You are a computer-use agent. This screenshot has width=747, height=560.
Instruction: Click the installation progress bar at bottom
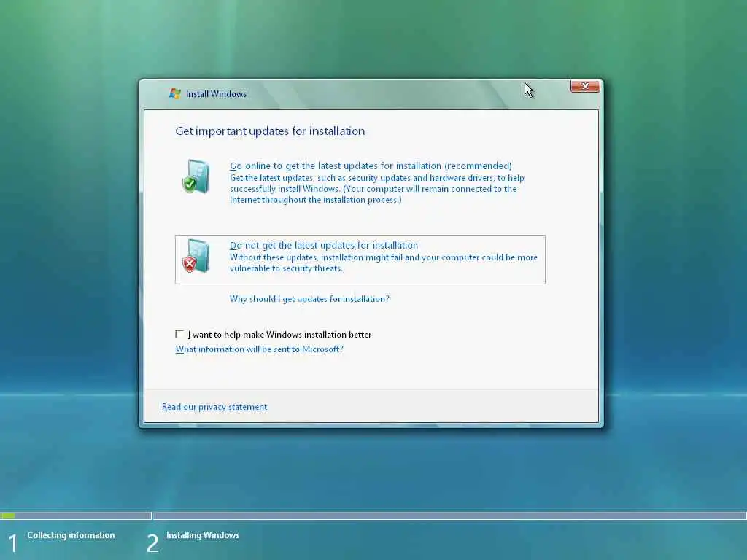tap(373, 516)
